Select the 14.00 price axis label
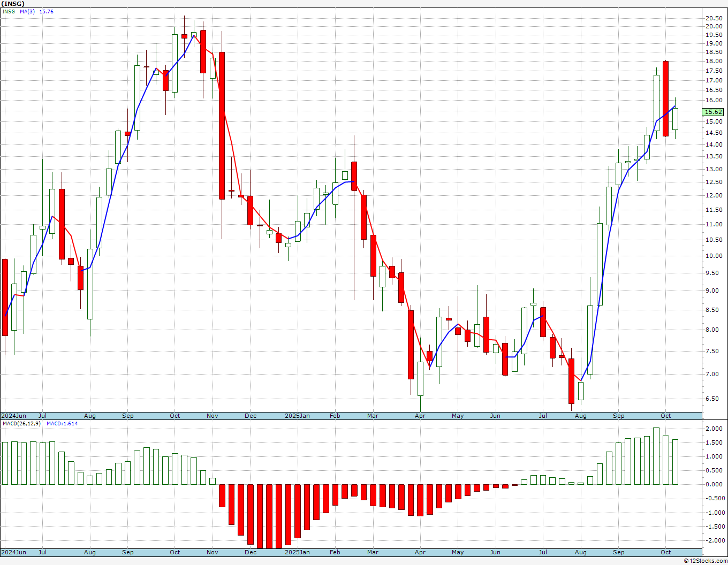Viewport: 728px width, 565px height. 714,144
